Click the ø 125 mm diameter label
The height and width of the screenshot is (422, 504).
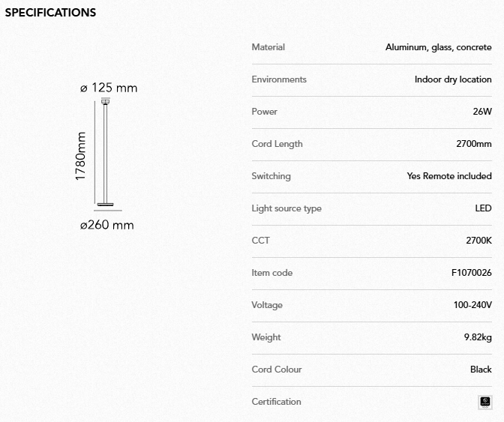[x=109, y=88]
